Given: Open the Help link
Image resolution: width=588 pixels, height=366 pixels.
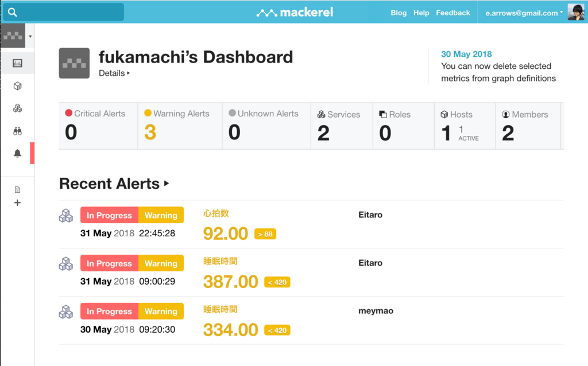Looking at the screenshot, I should [x=421, y=13].
